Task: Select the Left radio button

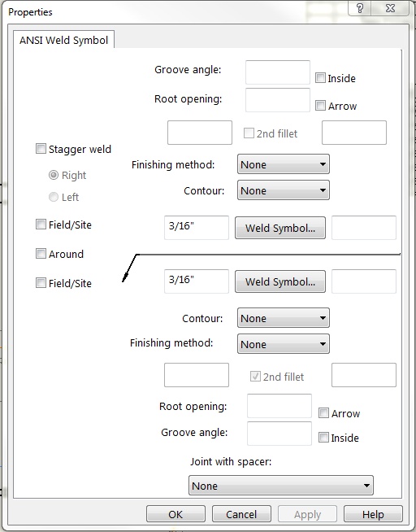Action: [x=54, y=197]
